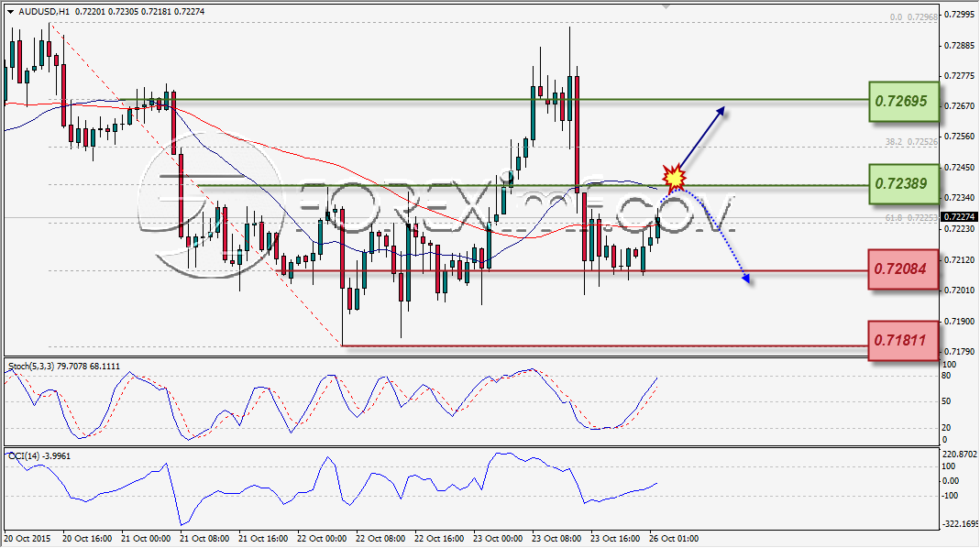Click the 23 Oct 00:00 time label
This screenshot has height=548, width=980.
(498, 539)
